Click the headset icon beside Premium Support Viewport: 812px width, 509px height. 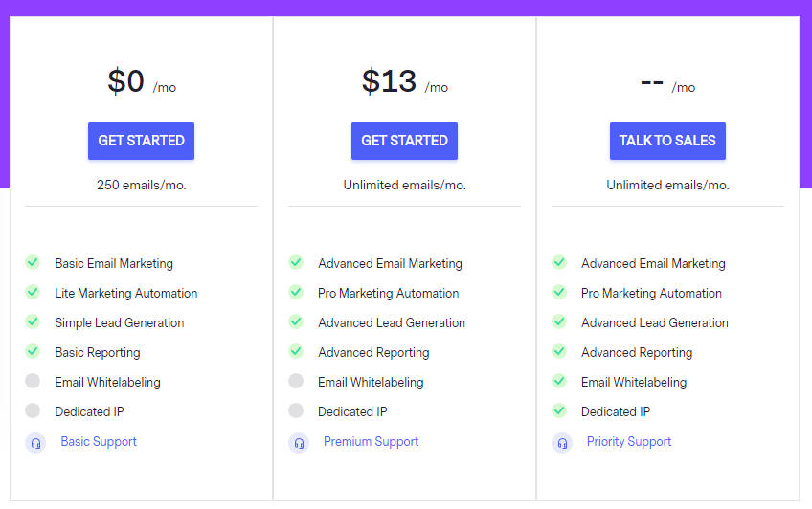click(299, 442)
